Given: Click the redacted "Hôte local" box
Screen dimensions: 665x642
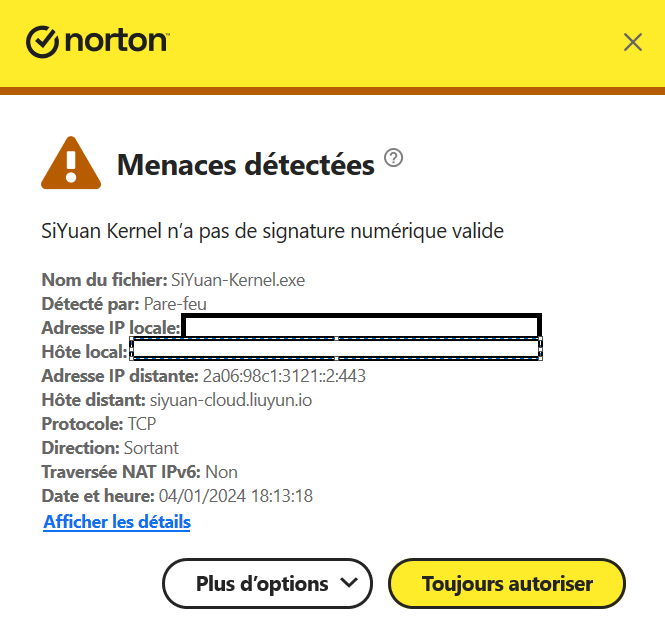Looking at the screenshot, I should tap(336, 349).
